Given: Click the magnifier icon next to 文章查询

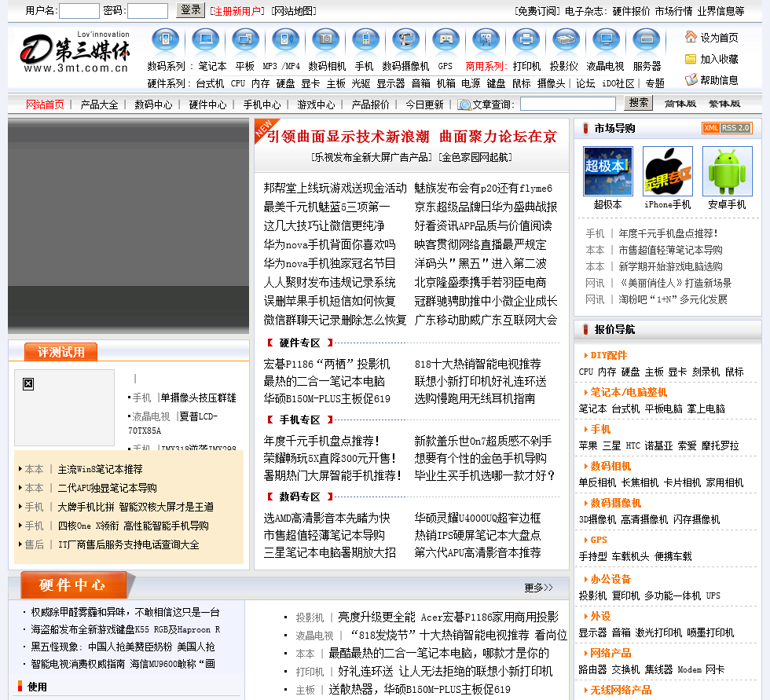Looking at the screenshot, I should [x=464, y=104].
